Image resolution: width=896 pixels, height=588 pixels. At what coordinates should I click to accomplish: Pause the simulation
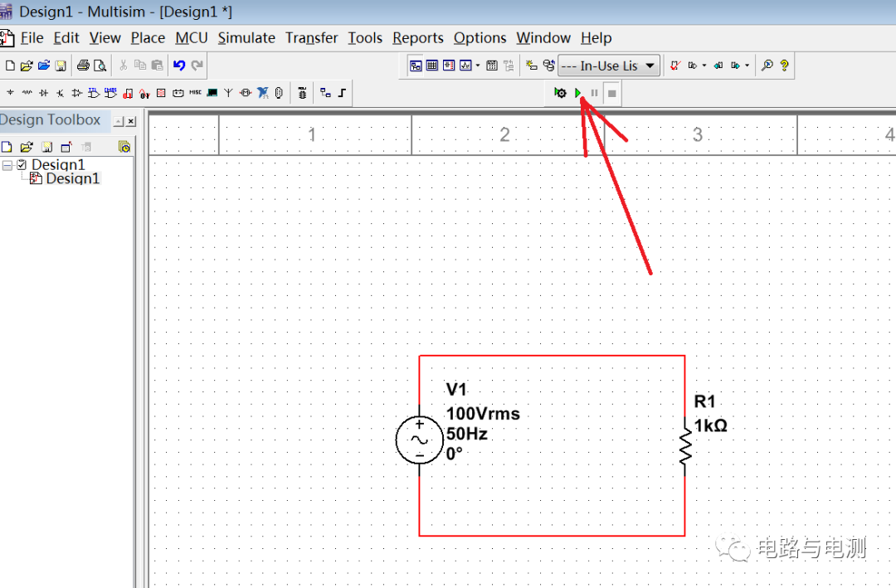pos(594,93)
